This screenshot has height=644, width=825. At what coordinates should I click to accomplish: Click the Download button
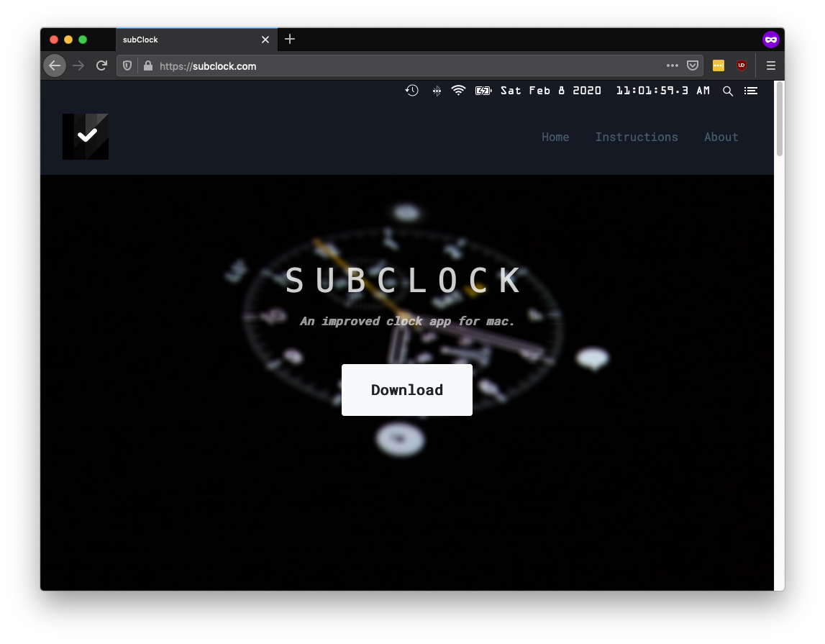coord(406,390)
